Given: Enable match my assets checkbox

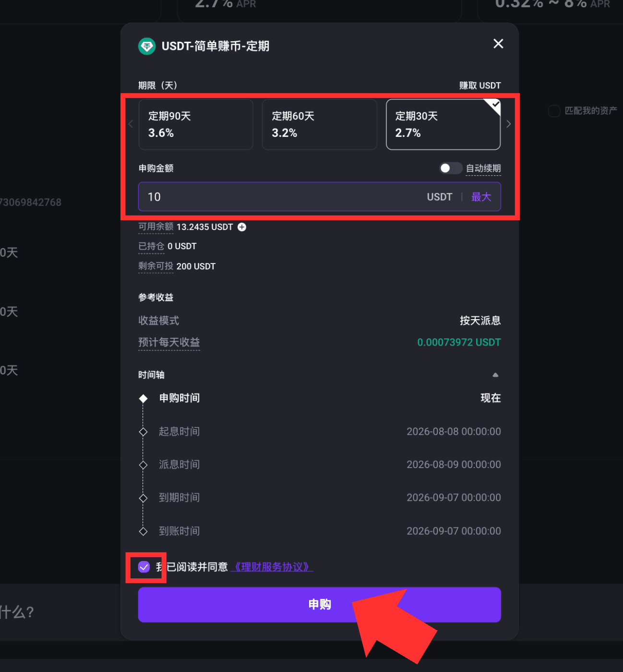Looking at the screenshot, I should (x=554, y=111).
